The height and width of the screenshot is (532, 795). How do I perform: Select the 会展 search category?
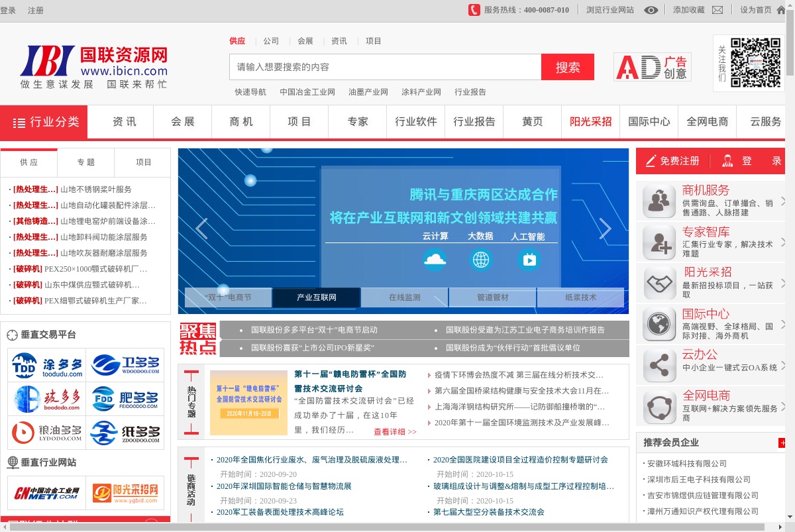(305, 41)
